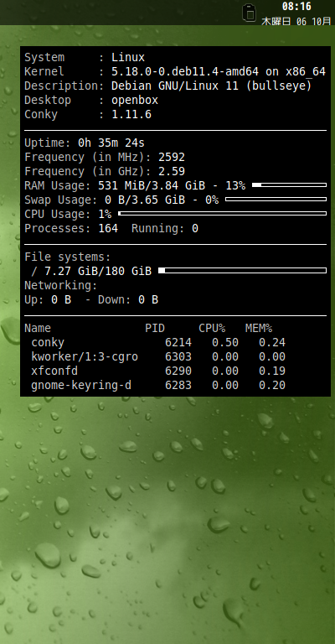
Task: Click the PID column header
Action: point(155,328)
